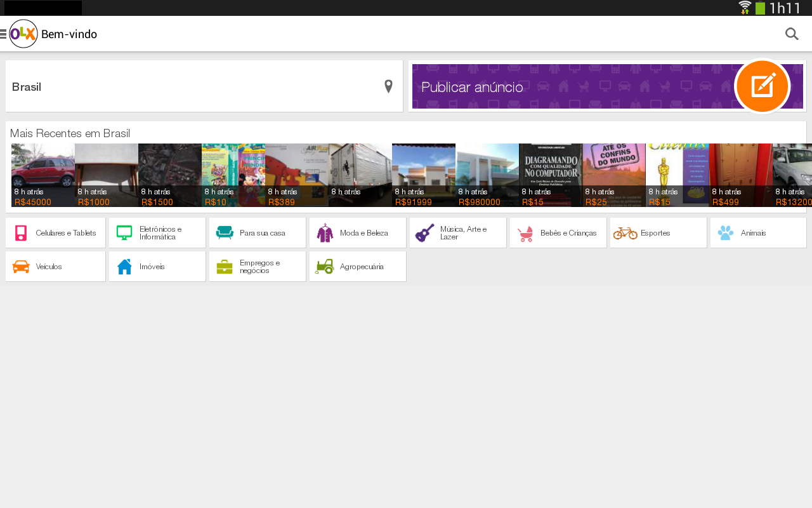This screenshot has width=812, height=508.
Task: Tap the Wi-Fi status icon
Action: (x=745, y=8)
